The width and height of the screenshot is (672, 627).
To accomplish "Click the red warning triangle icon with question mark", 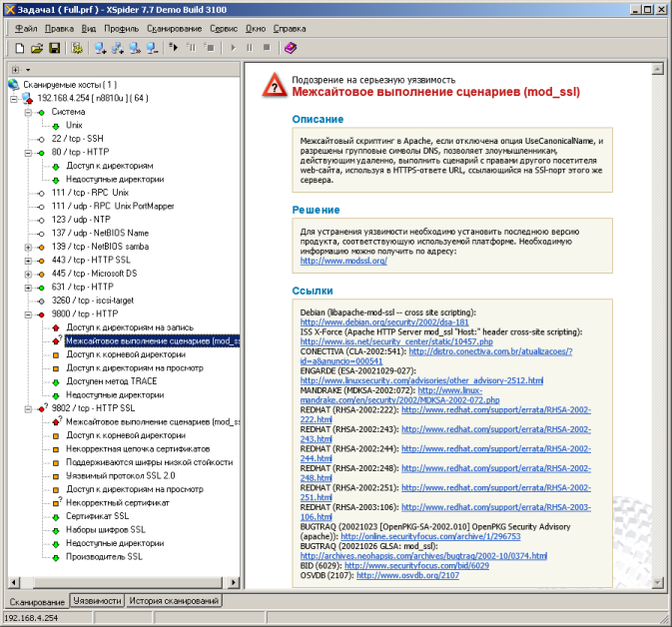I will tap(275, 85).
